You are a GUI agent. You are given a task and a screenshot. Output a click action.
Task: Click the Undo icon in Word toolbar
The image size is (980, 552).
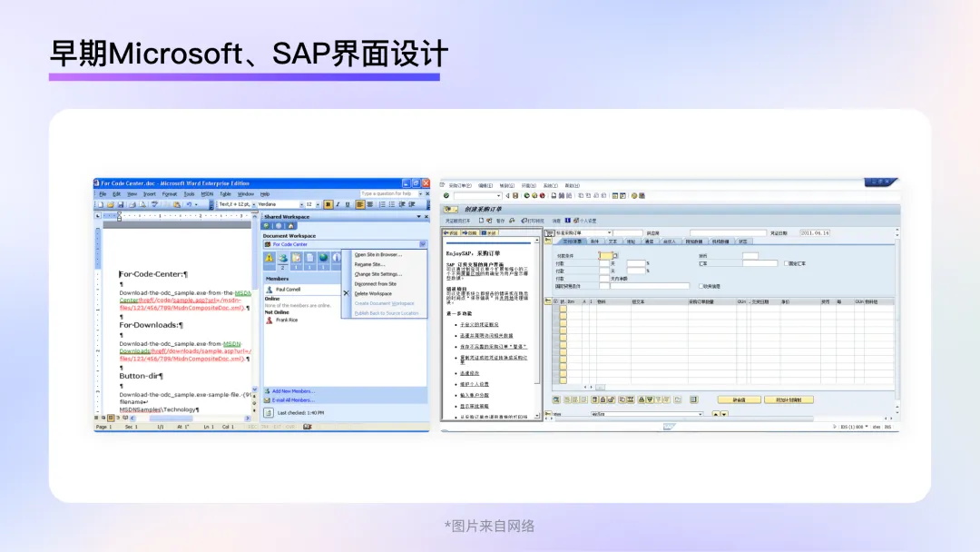pyautogui.click(x=189, y=204)
